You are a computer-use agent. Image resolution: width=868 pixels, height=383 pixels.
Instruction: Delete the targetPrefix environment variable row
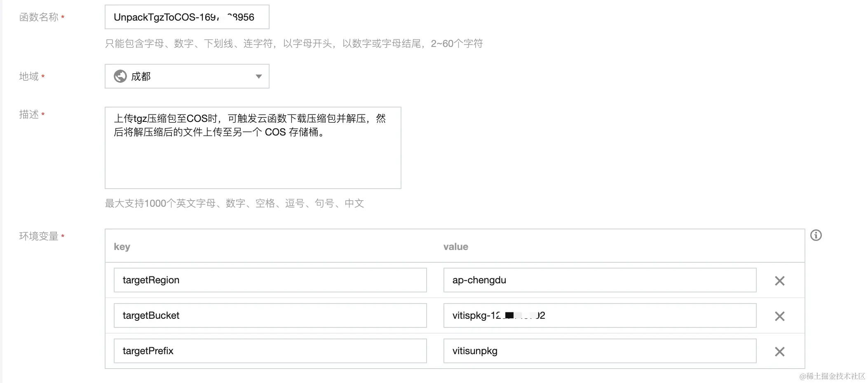click(x=779, y=351)
